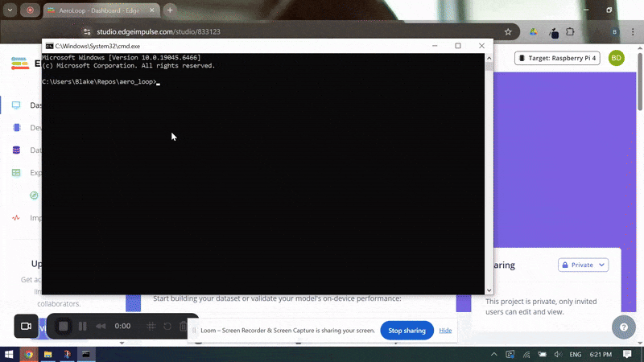The width and height of the screenshot is (644, 362).
Task: Open the Chrome tab search dropdown
Action: (10, 10)
